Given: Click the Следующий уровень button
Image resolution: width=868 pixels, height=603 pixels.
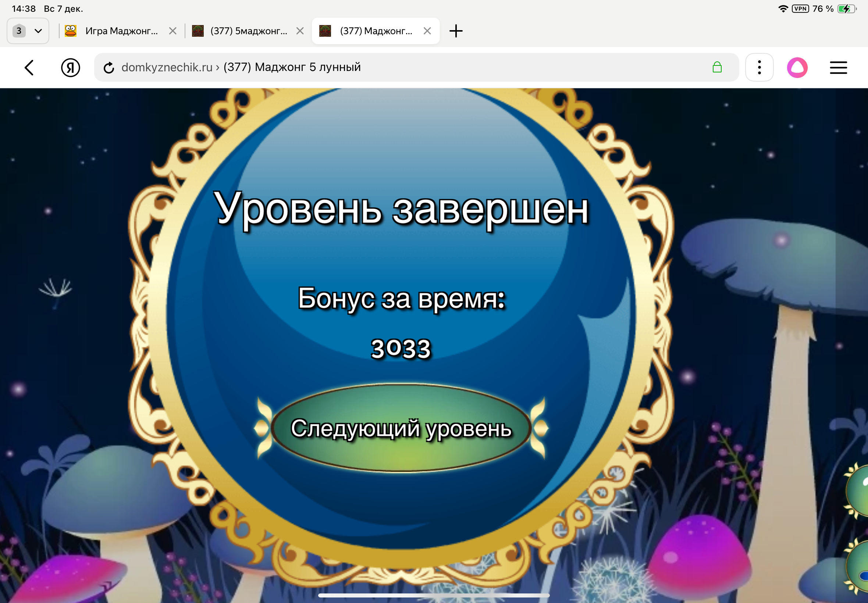Looking at the screenshot, I should (x=401, y=428).
